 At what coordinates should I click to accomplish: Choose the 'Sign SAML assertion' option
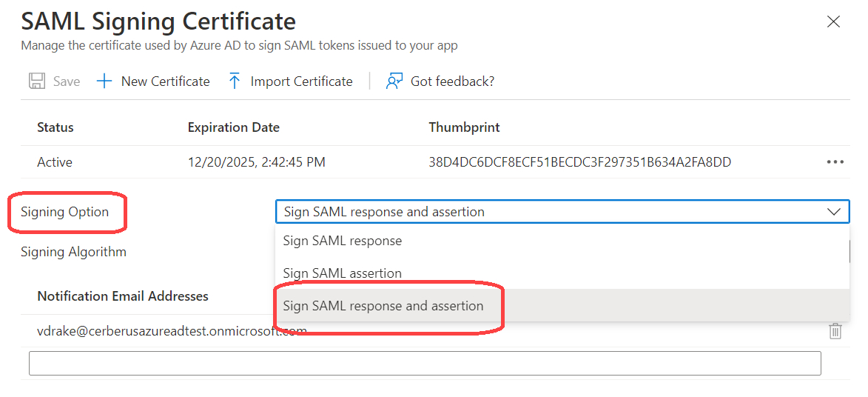pos(343,273)
